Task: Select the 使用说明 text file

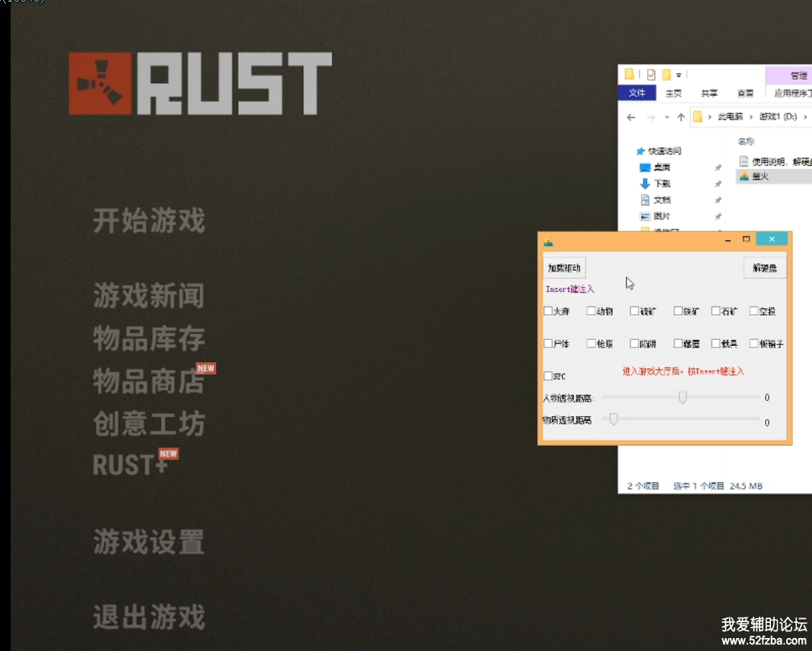Action: click(779, 161)
